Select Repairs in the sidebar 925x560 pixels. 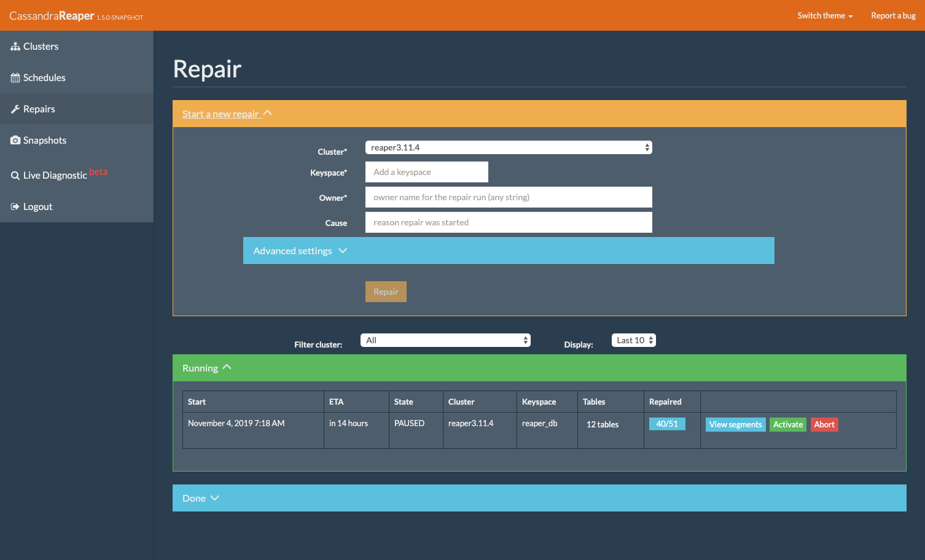pyautogui.click(x=77, y=109)
